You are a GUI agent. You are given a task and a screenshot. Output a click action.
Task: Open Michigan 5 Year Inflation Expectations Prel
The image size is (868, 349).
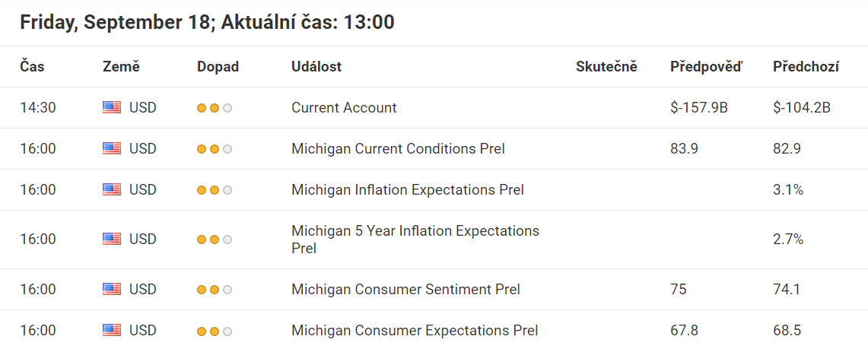415,240
